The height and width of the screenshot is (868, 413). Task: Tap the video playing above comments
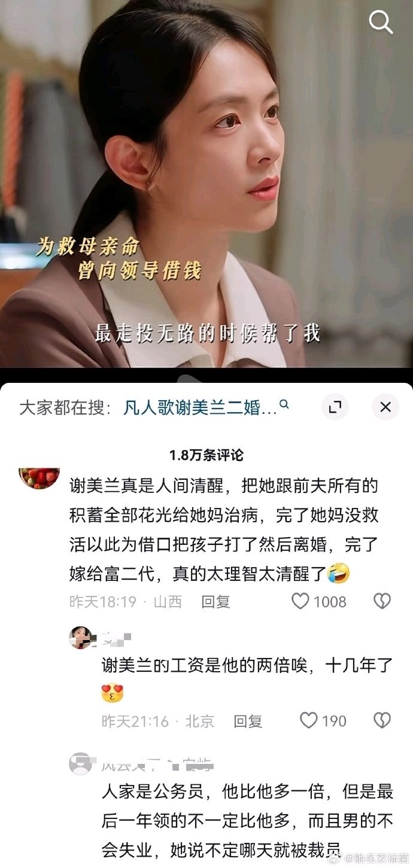point(206,184)
